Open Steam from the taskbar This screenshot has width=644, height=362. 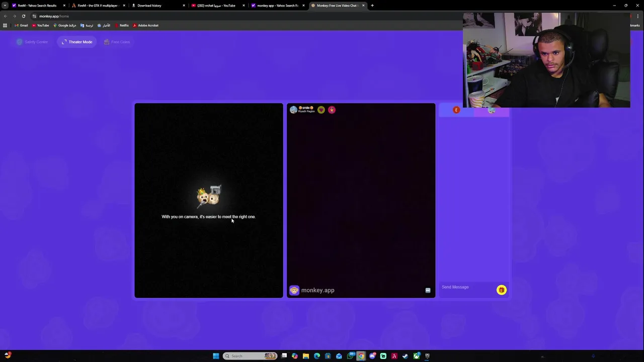[405, 356]
